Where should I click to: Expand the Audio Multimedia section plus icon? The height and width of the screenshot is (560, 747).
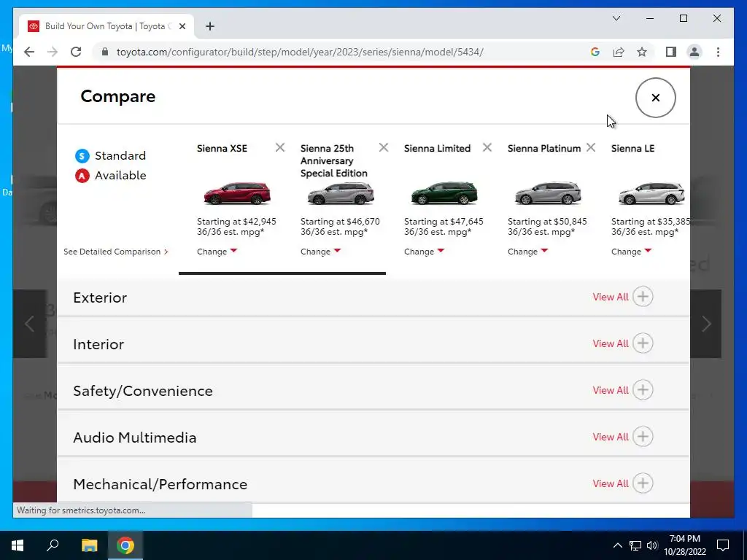point(643,437)
